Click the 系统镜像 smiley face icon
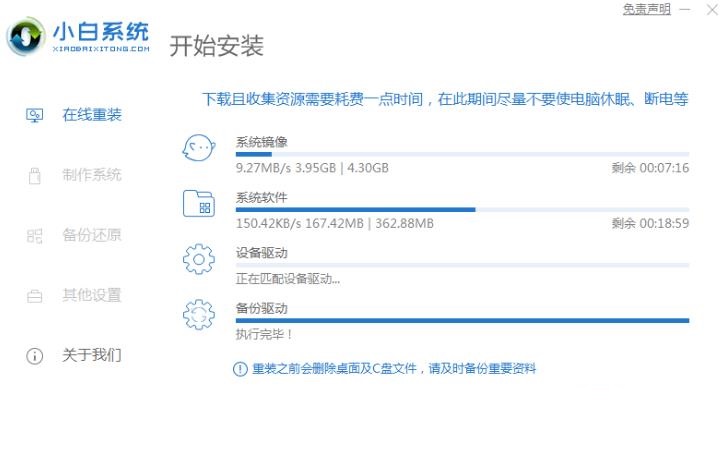Screen dimensions: 724x462 click(x=199, y=148)
